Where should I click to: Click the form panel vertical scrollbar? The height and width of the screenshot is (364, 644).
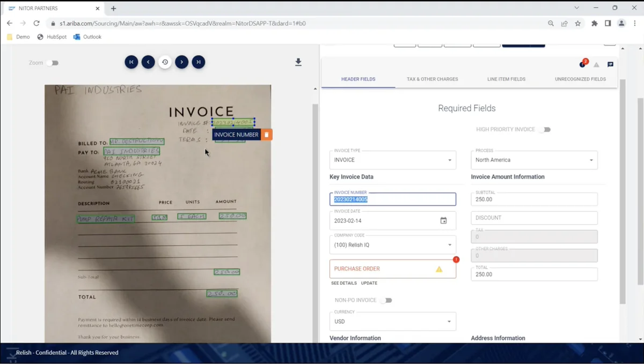[623, 192]
